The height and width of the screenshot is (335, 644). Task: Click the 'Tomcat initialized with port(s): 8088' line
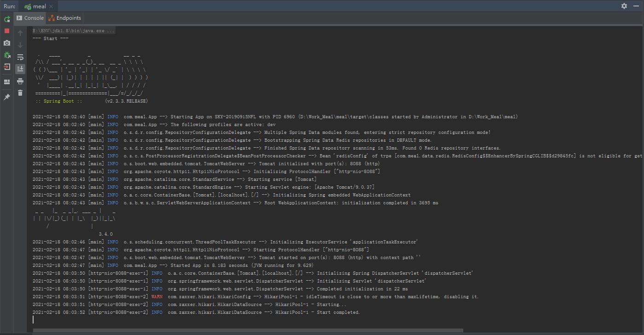point(206,164)
